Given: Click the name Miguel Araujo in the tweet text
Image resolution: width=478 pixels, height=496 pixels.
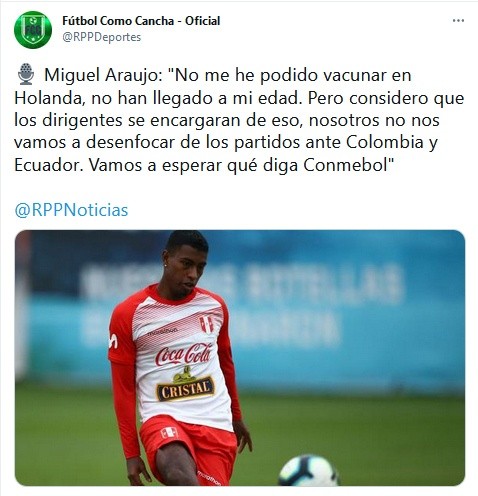Looking at the screenshot, I should click(103, 75).
